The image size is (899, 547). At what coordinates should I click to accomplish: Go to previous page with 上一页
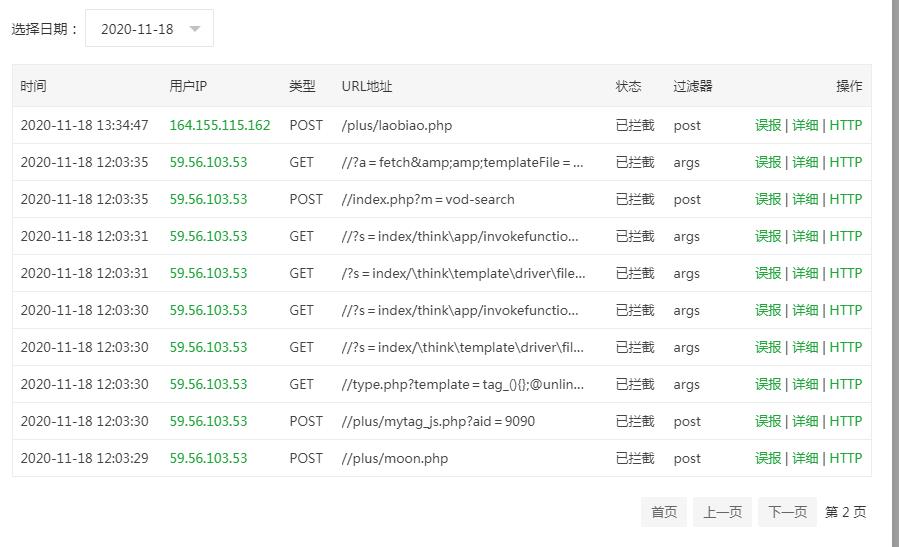click(722, 511)
